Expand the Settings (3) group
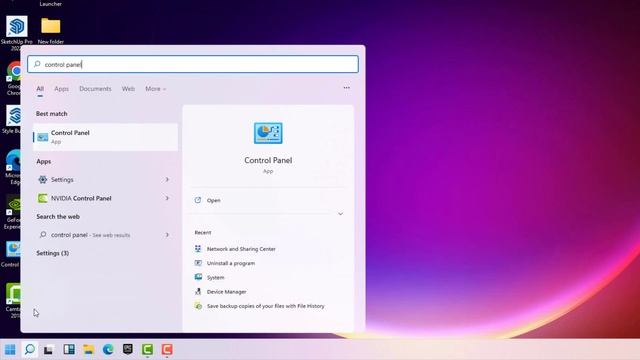Viewport: 640px width, 360px height. pyautogui.click(x=53, y=253)
